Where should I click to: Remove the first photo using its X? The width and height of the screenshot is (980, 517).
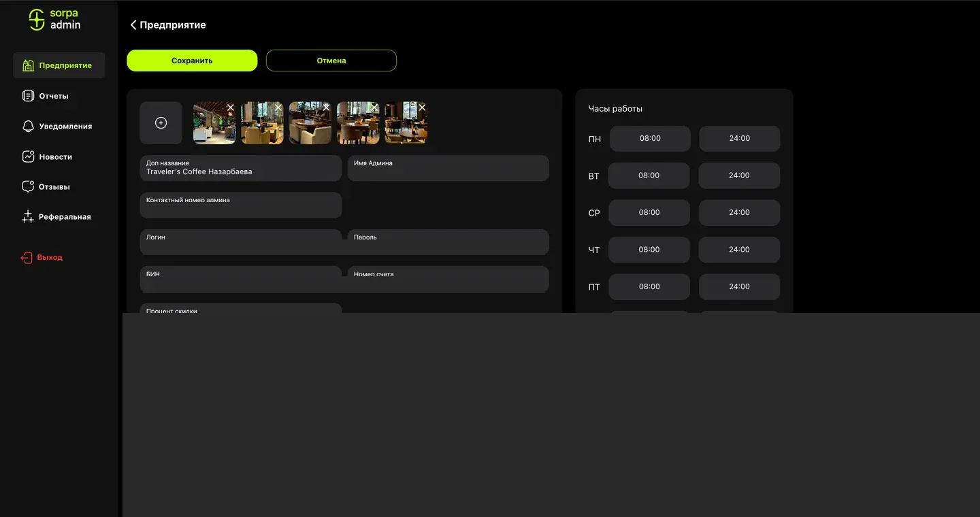[x=231, y=107]
